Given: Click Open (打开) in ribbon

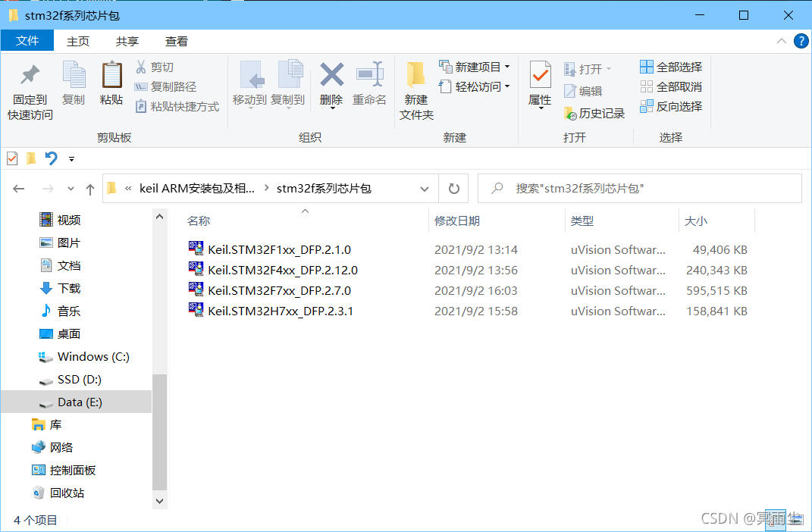Looking at the screenshot, I should pos(588,69).
